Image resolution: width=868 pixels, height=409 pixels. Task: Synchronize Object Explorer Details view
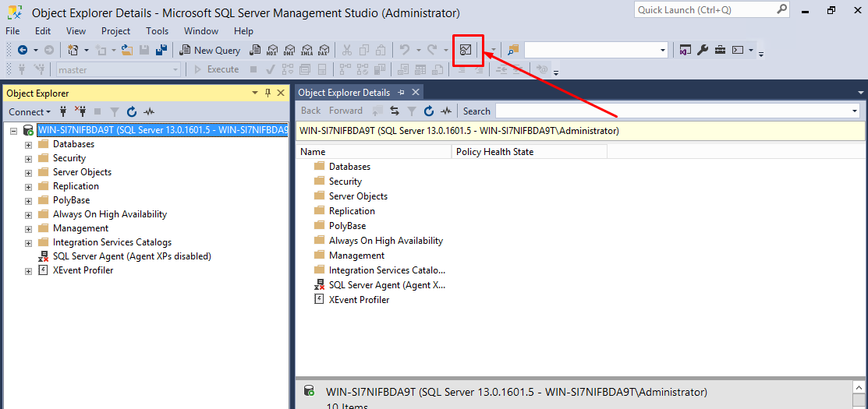pyautogui.click(x=395, y=111)
